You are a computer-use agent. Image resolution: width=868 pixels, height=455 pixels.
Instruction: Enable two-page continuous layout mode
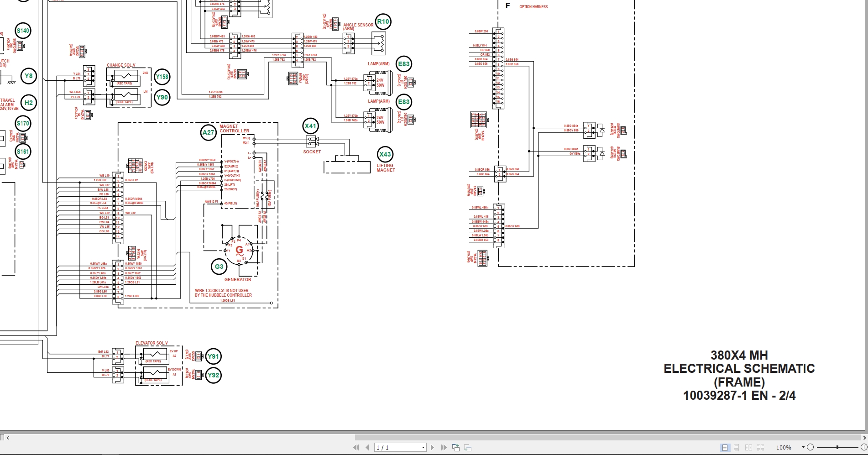pos(761,447)
